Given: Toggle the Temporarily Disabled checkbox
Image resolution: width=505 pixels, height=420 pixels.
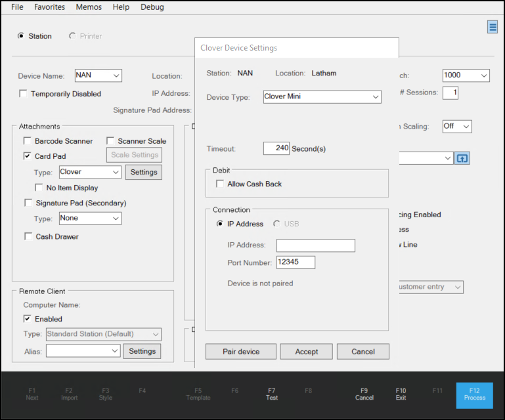Looking at the screenshot, I should 23,94.
